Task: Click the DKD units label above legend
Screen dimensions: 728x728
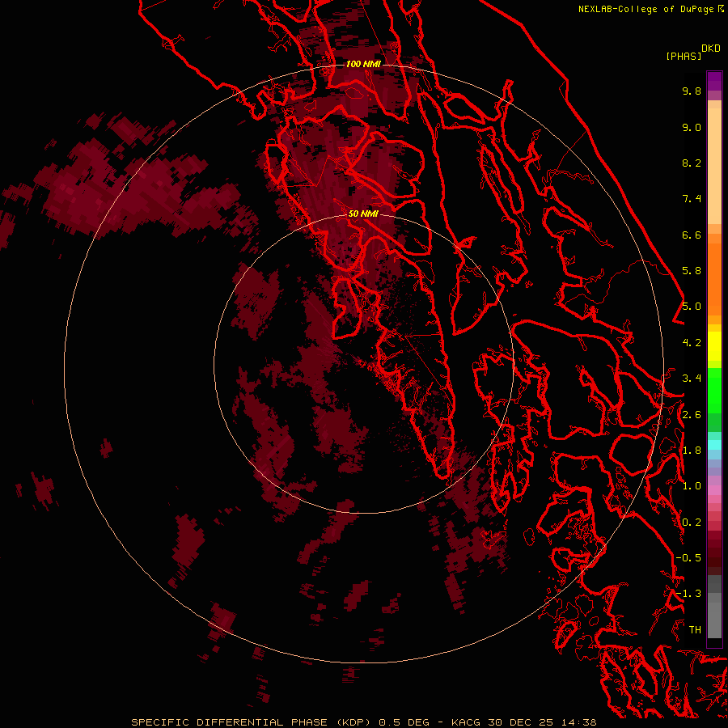Action: click(x=710, y=49)
